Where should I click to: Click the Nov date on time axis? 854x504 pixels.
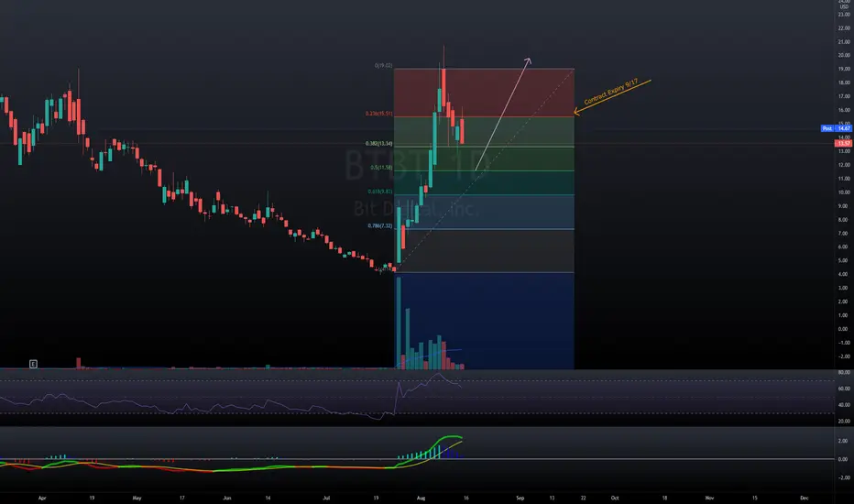709,498
